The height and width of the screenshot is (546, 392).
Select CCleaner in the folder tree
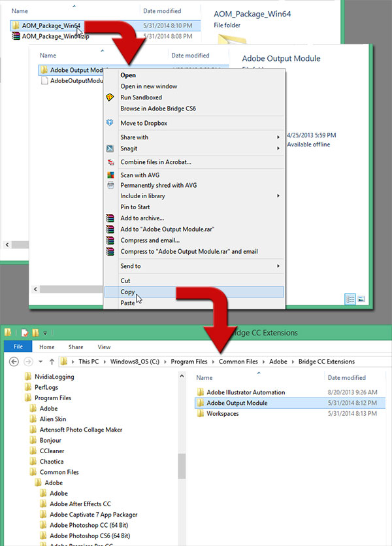pos(52,451)
